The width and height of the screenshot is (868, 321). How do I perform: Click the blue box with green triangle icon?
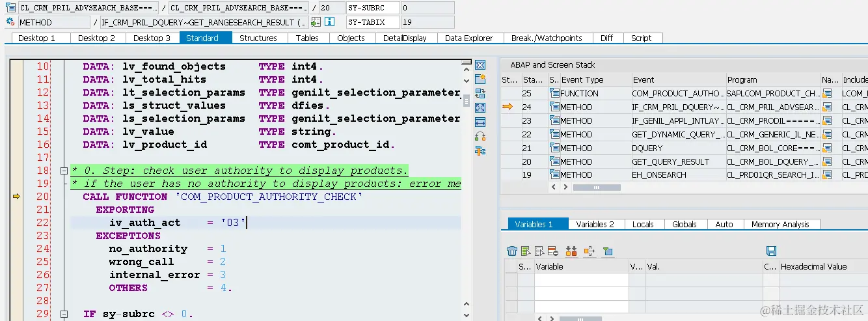point(608,251)
